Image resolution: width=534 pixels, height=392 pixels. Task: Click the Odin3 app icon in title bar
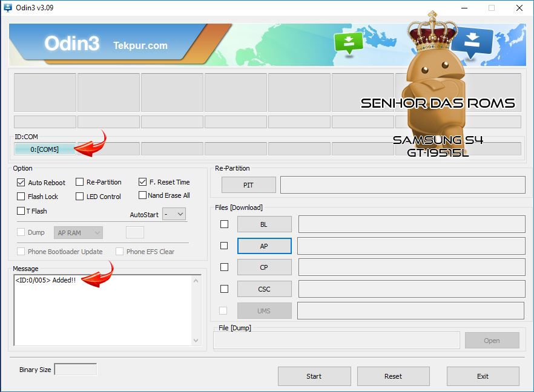click(8, 8)
